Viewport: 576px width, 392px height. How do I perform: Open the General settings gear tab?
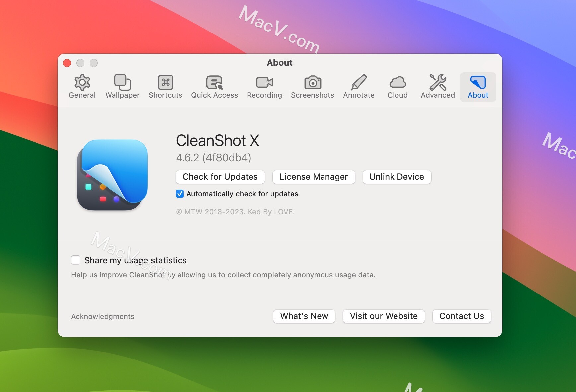pos(82,87)
